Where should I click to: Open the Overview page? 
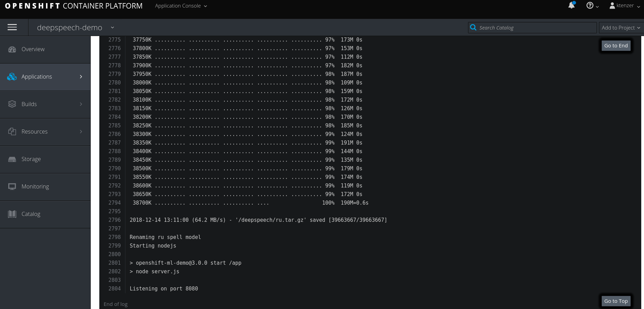tap(45, 49)
